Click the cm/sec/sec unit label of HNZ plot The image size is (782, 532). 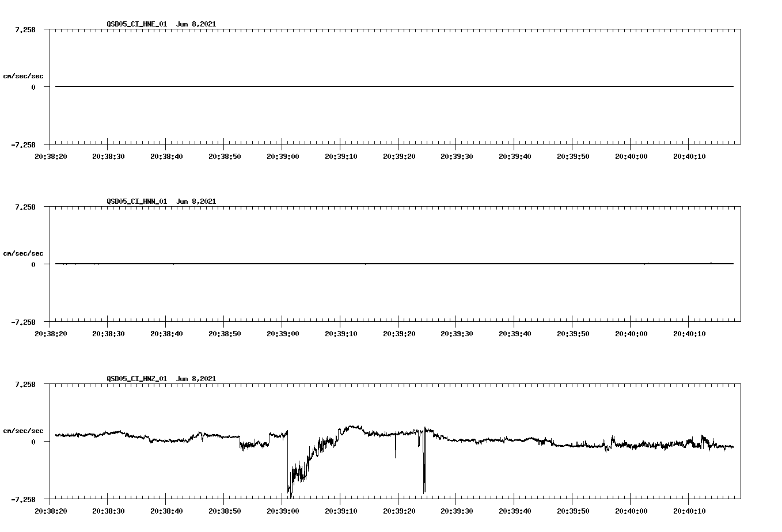(x=23, y=431)
